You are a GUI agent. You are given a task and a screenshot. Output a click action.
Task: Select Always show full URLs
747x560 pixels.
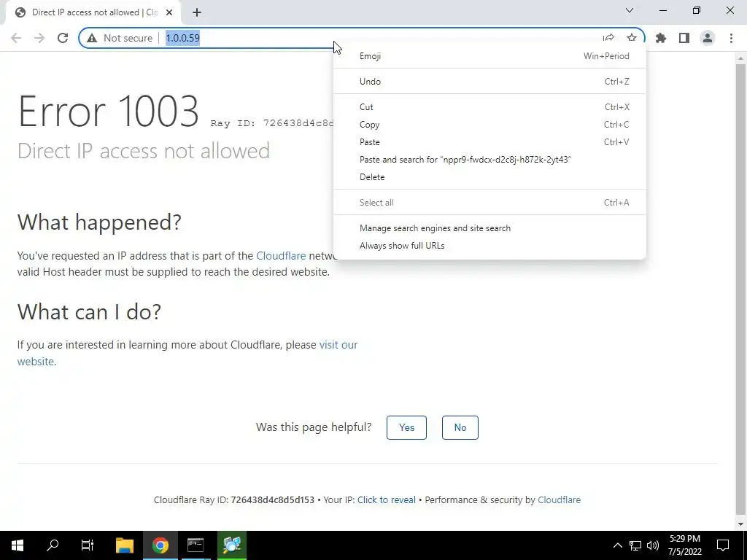coord(489,246)
